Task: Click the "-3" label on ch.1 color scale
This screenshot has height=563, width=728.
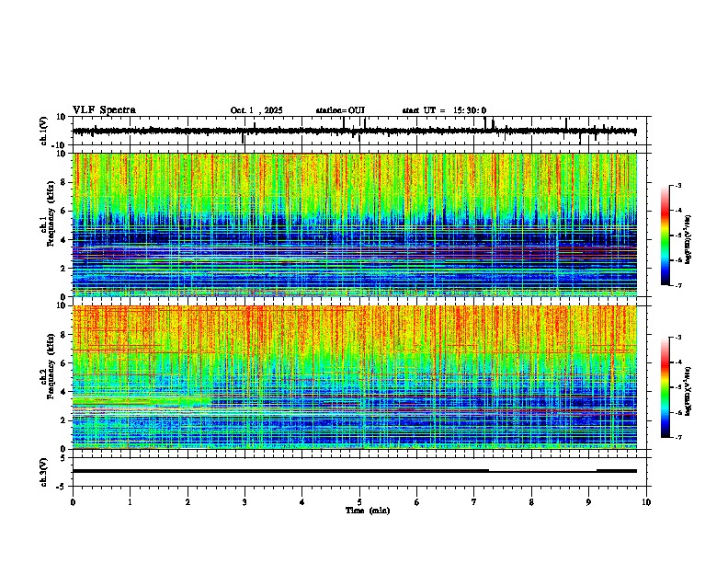Action: [x=677, y=185]
